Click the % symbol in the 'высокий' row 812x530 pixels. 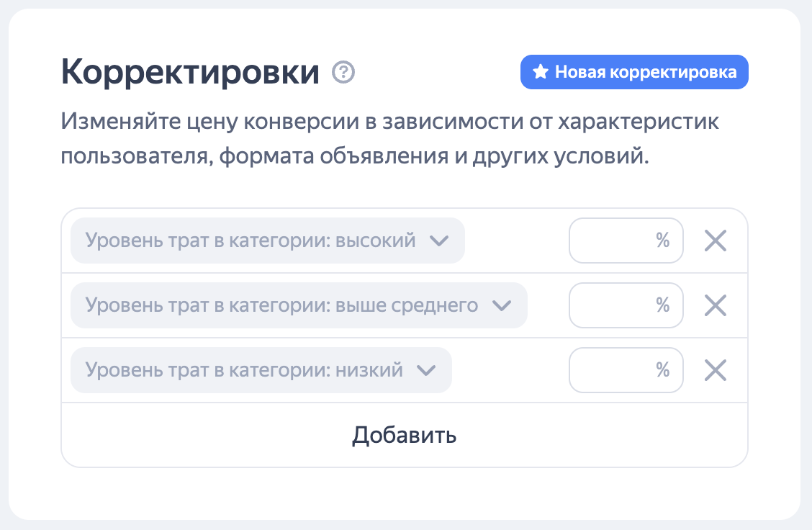point(662,241)
